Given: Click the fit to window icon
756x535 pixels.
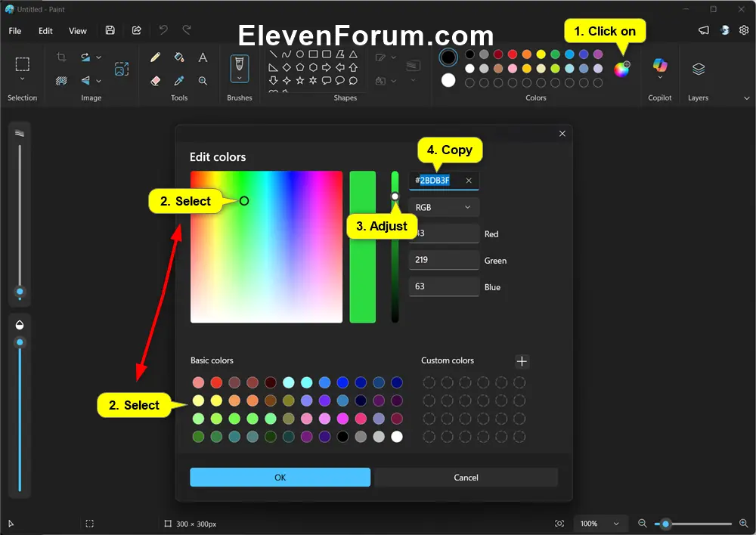Looking at the screenshot, I should [559, 524].
